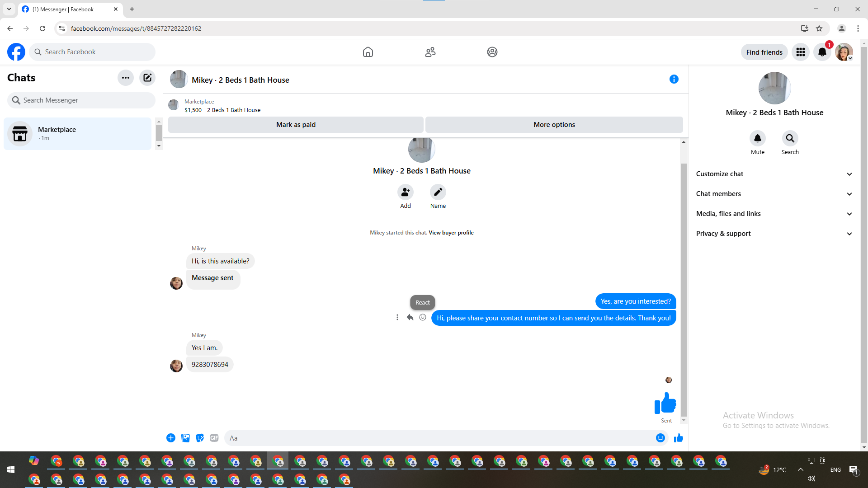Open more actions for the contact-number message
The image size is (868, 488).
tap(397, 318)
